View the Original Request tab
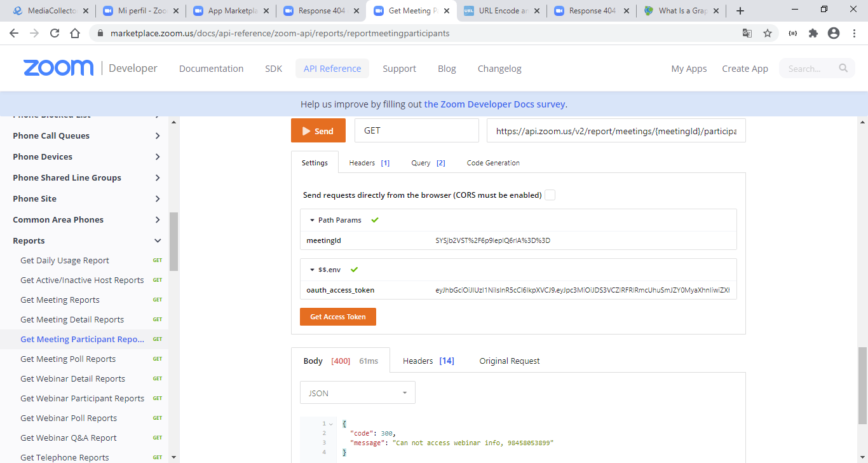Screen dimensions: 868x463 pos(510,361)
